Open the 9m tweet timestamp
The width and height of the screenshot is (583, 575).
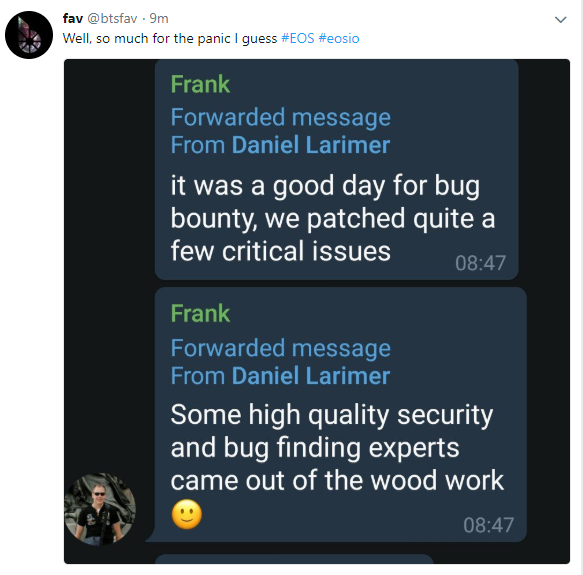tap(159, 18)
